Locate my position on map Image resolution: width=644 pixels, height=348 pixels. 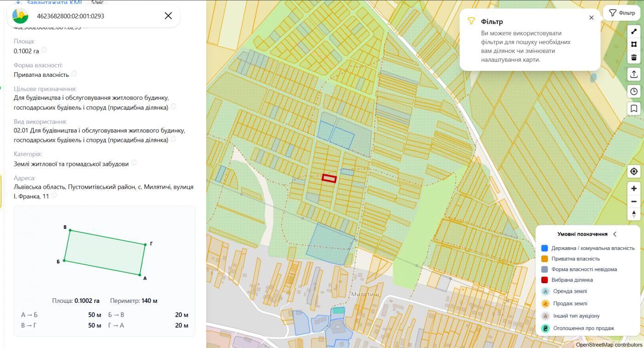[634, 171]
